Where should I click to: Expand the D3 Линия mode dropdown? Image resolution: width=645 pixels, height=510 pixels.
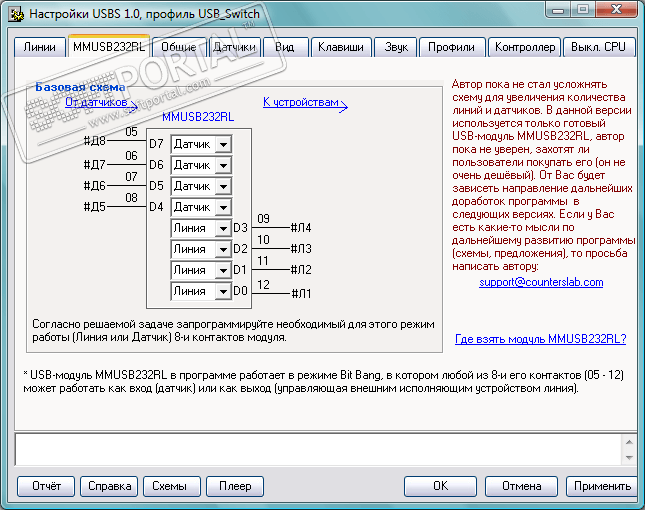[223, 228]
